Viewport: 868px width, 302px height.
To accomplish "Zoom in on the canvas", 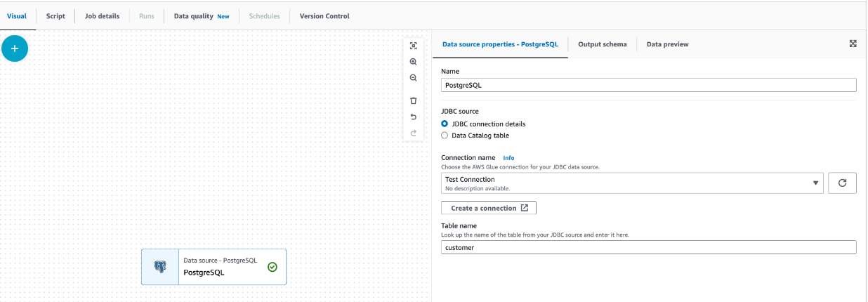I will (413, 62).
